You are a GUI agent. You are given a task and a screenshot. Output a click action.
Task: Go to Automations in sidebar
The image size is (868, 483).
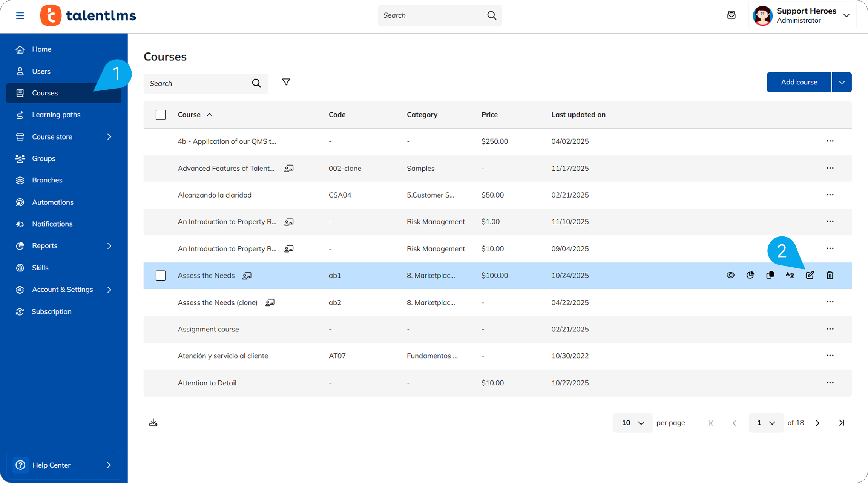click(52, 202)
